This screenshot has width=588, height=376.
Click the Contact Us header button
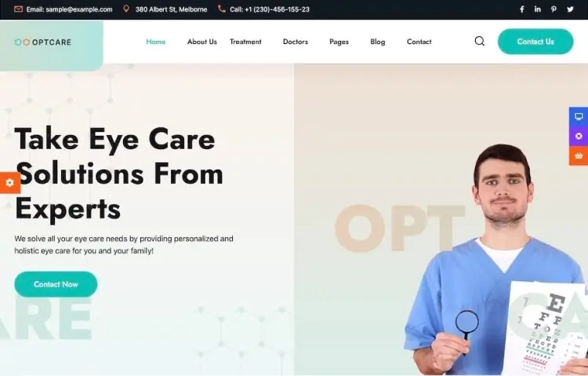[535, 42]
